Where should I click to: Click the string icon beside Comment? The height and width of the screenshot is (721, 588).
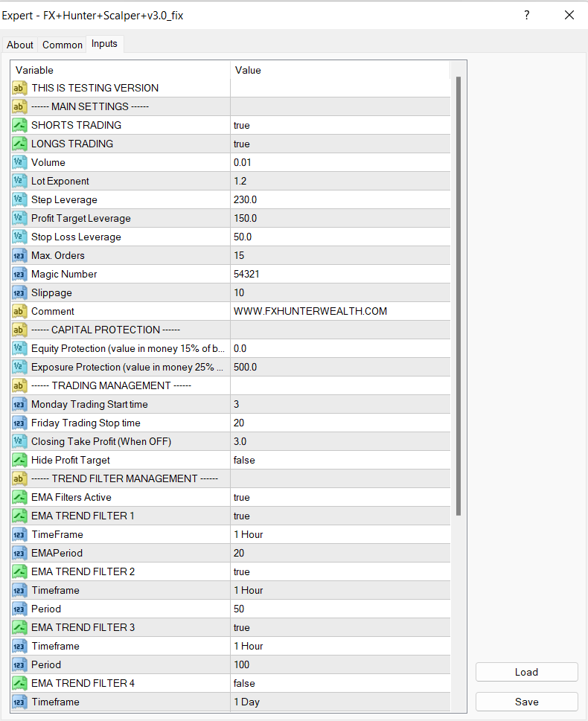(x=19, y=311)
